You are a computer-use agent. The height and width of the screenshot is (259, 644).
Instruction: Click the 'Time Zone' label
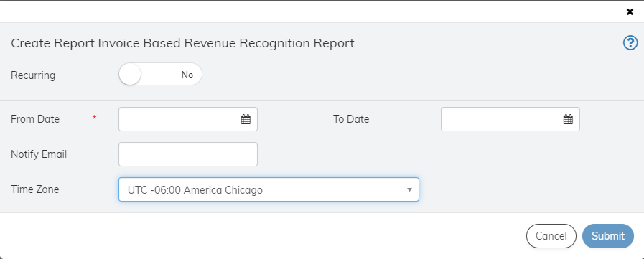[x=35, y=189]
